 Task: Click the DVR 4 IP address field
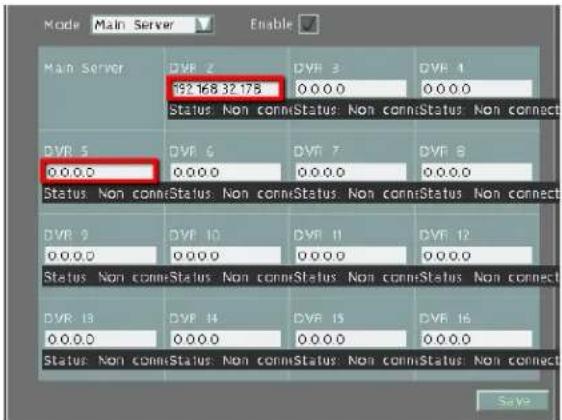point(477,89)
